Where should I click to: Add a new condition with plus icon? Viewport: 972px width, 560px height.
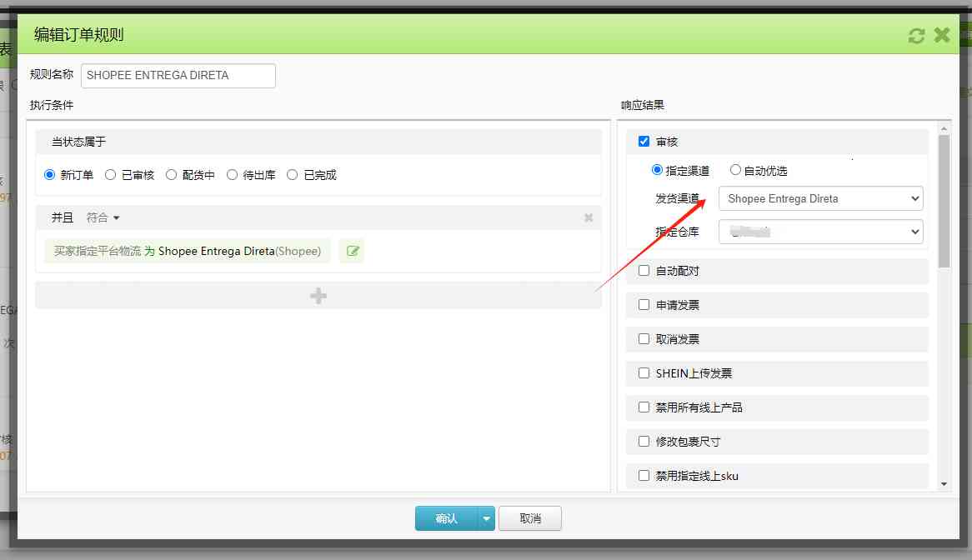[318, 296]
